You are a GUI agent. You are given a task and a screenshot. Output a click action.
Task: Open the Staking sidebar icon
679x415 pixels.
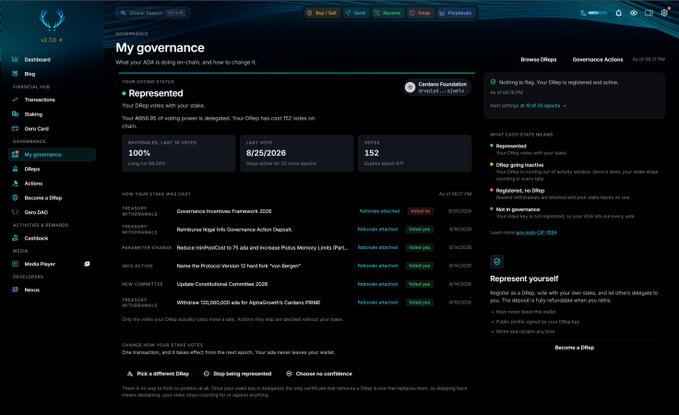click(15, 114)
